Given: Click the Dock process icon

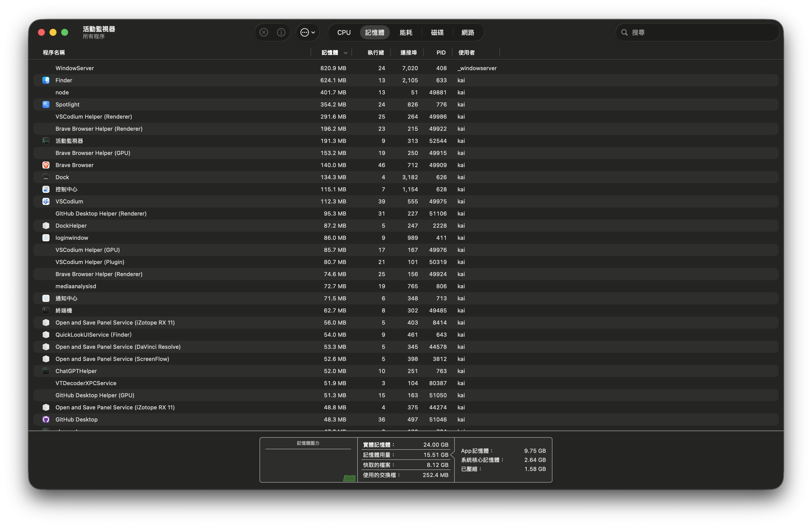Looking at the screenshot, I should [x=46, y=177].
